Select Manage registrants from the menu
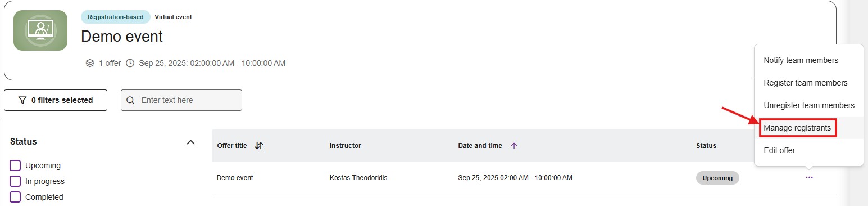 click(x=797, y=128)
